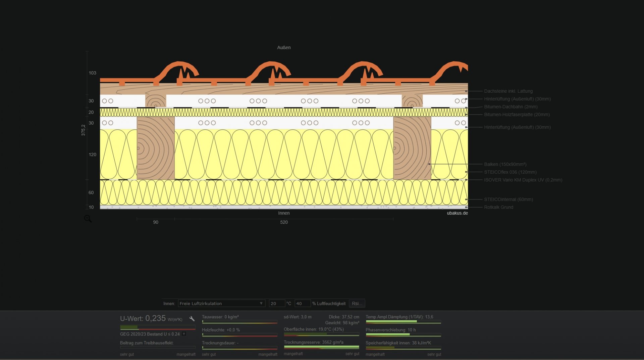Open the Freie Luftzirkulation dropdown
The height and width of the screenshot is (360, 644).
click(221, 304)
